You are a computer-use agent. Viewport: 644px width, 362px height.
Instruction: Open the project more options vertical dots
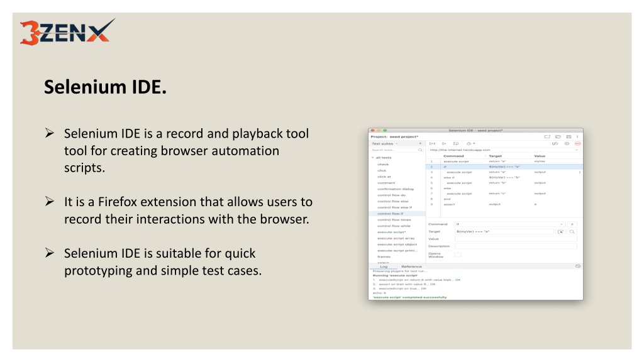pos(577,136)
